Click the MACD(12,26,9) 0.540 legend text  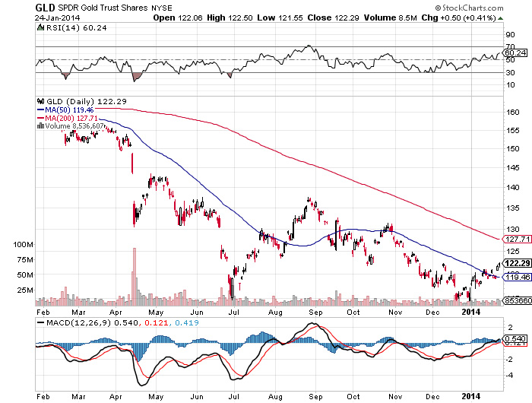[x=92, y=322]
